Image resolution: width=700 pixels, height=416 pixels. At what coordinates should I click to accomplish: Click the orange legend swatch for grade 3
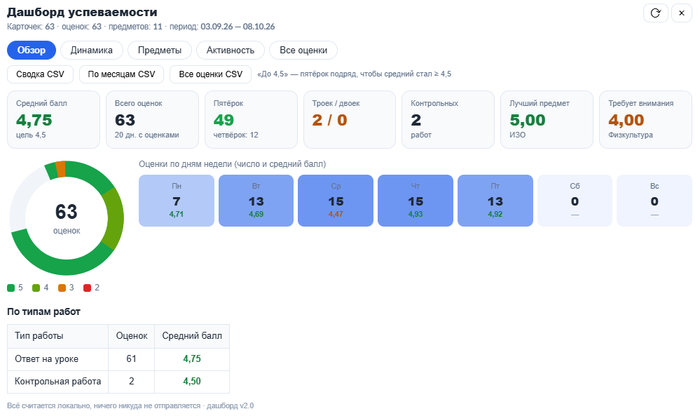(62, 288)
